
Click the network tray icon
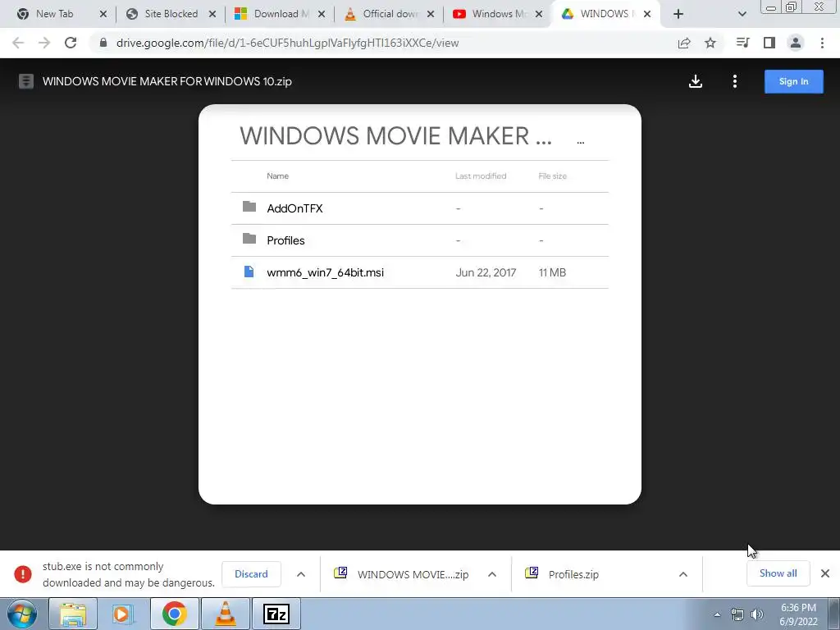pyautogui.click(x=737, y=614)
